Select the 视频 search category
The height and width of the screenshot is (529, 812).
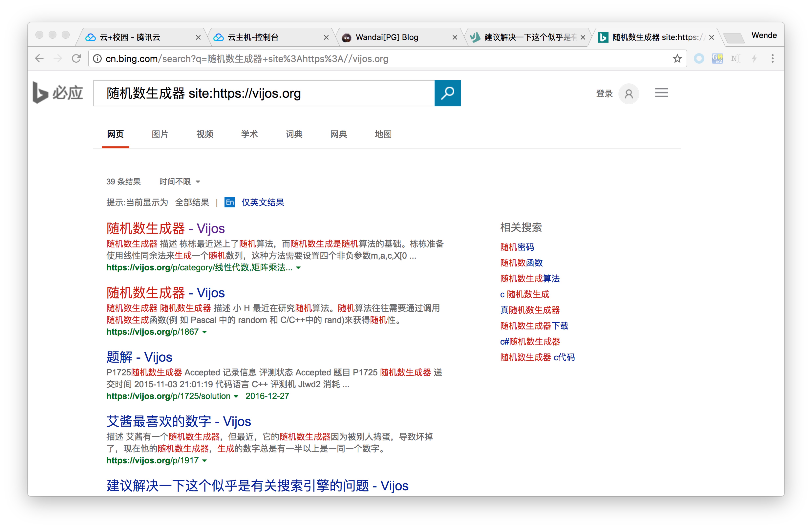(x=205, y=134)
